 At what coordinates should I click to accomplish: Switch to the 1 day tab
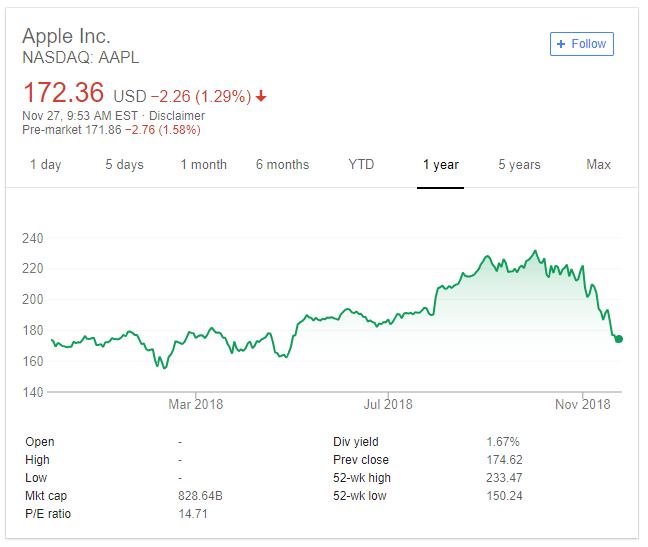click(45, 164)
